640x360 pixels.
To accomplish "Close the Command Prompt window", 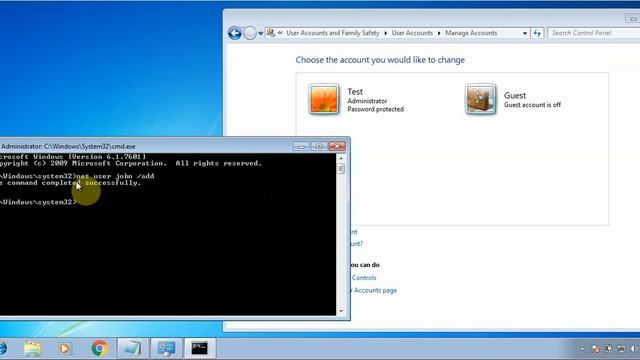I will tap(337, 146).
